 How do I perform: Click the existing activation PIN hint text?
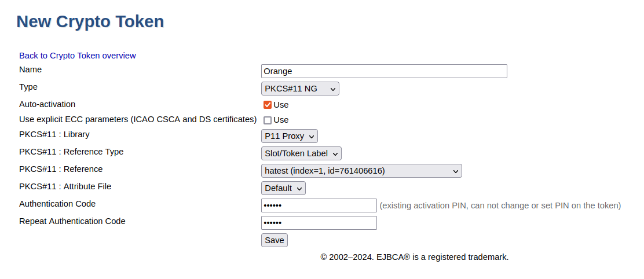tap(500, 205)
